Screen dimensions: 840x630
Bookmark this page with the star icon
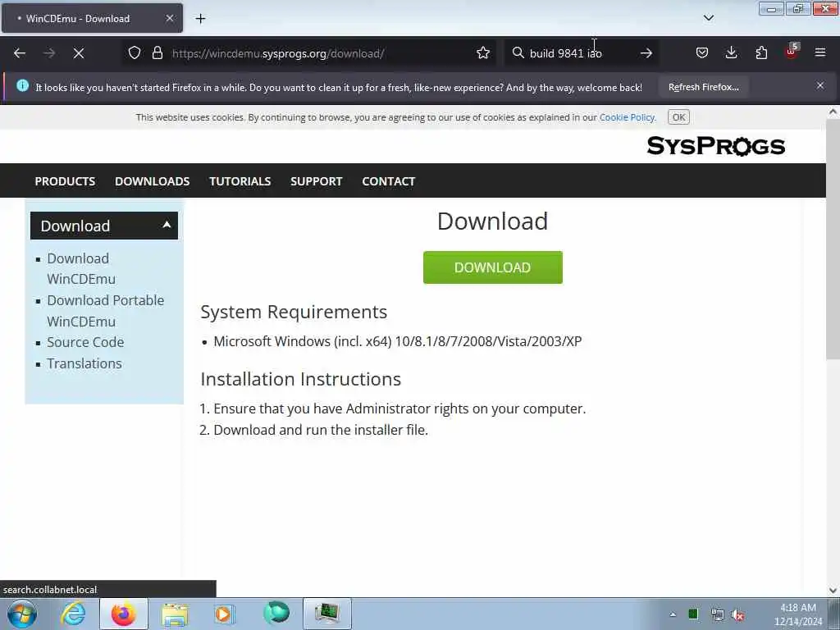point(483,53)
